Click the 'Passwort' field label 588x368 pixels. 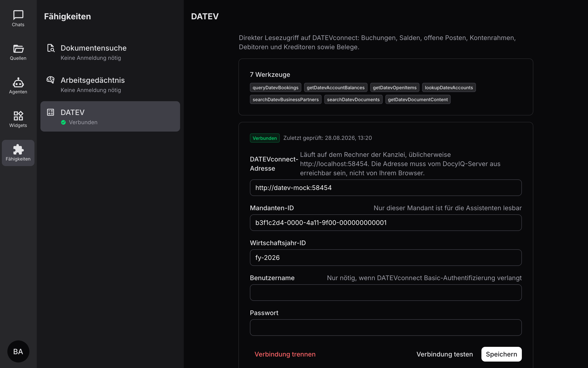264,313
